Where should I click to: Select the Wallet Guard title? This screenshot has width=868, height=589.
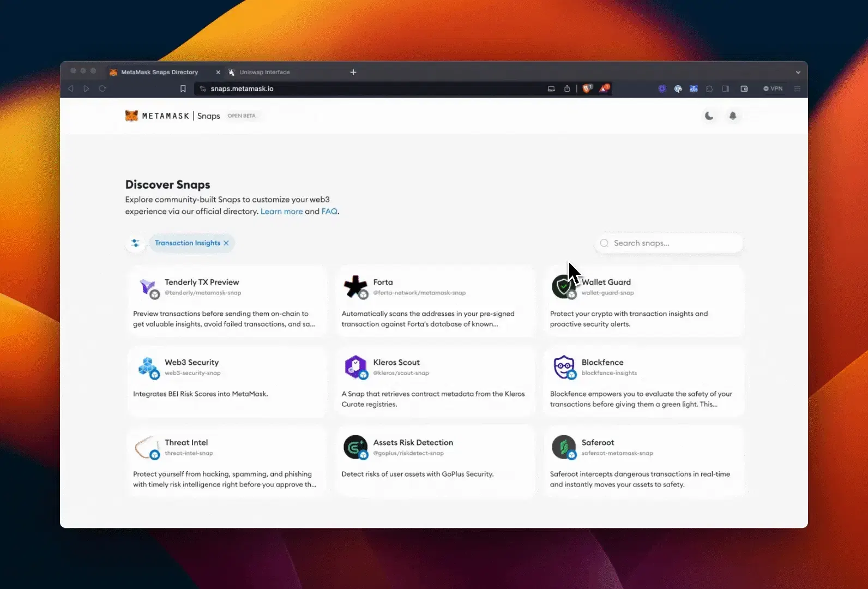click(x=606, y=282)
